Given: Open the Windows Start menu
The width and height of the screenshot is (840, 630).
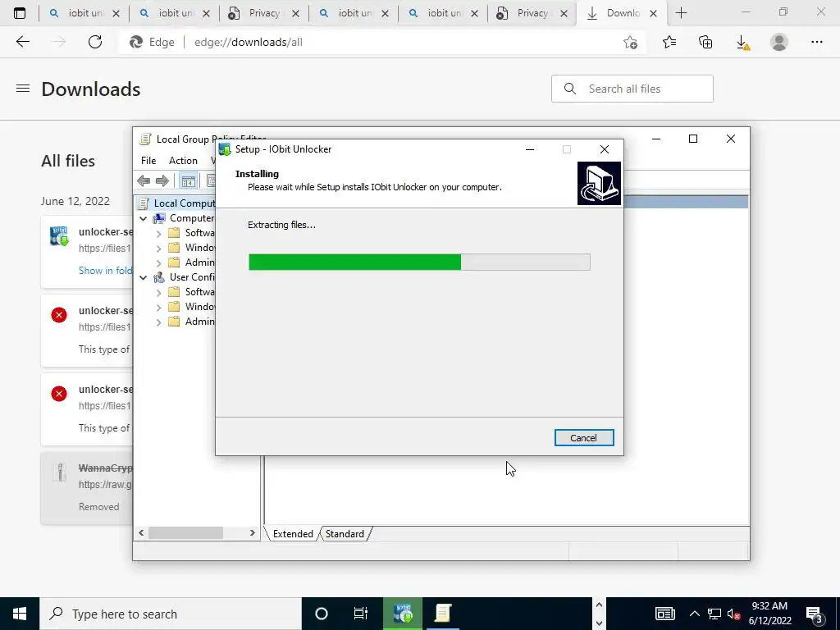Looking at the screenshot, I should (20, 614).
